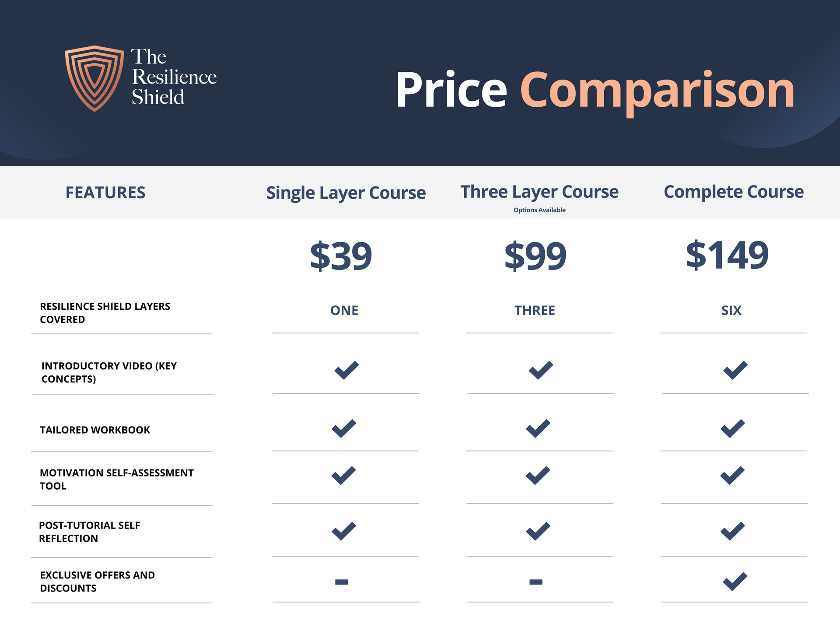Click the $39 price
The image size is (840, 630).
[341, 255]
